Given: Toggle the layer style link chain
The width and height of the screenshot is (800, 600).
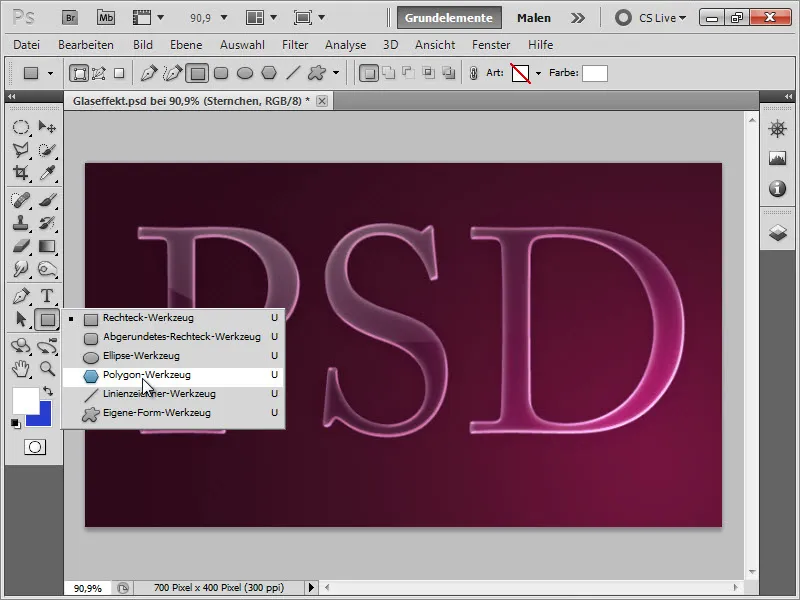Looking at the screenshot, I should pos(473,73).
